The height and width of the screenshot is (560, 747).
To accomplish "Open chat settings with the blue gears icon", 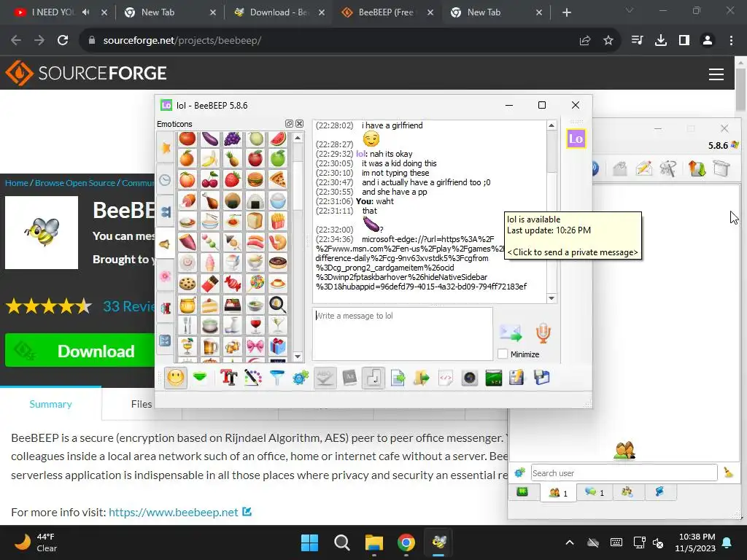I will point(301,378).
